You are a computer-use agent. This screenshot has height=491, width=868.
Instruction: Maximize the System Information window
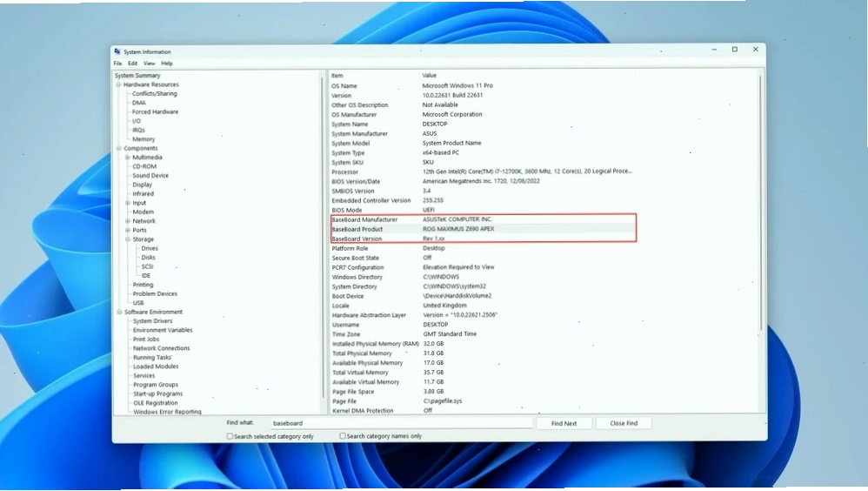(735, 50)
